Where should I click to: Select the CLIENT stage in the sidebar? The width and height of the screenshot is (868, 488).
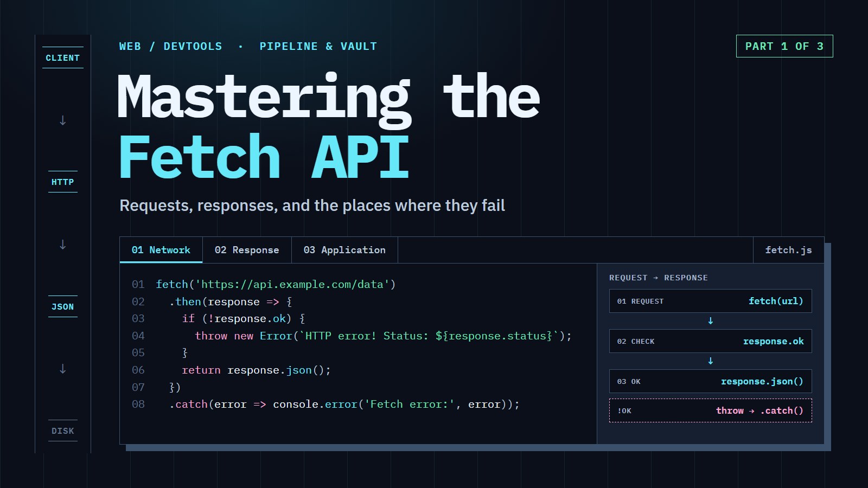63,57
